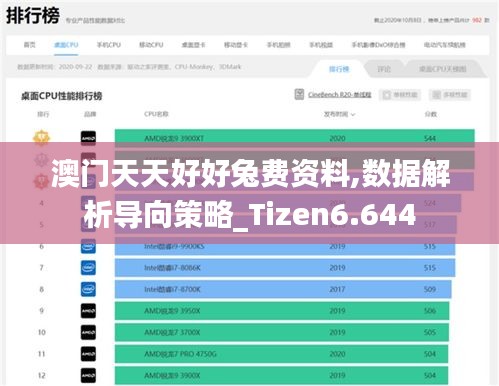
Task: Click score 509 in the i7-8700K row
Action: 430,289
